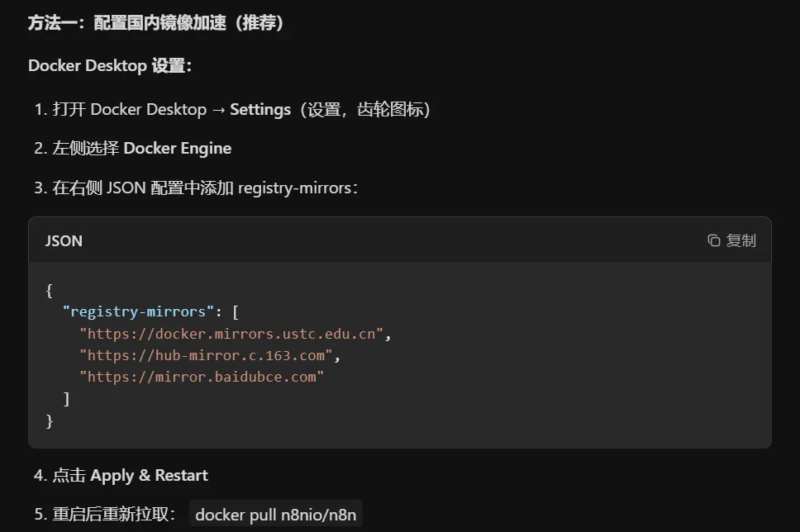800x532 pixels.
Task: Click the opening curly brace in the code
Action: point(50,290)
